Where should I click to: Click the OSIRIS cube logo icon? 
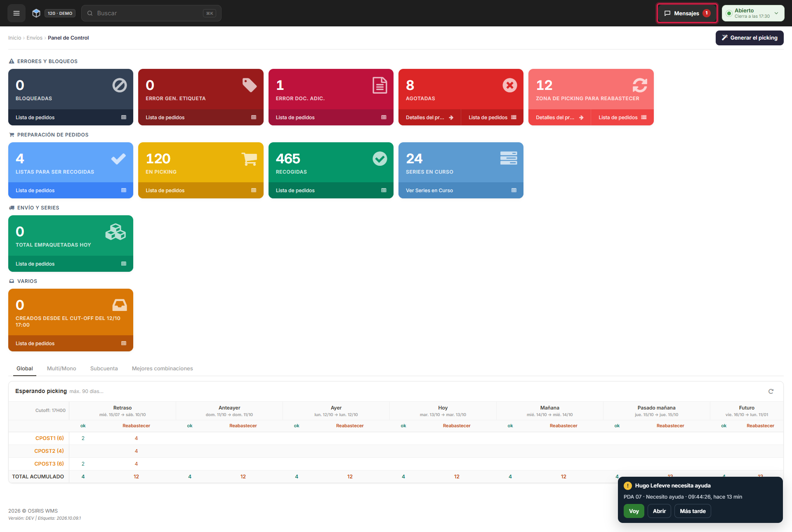36,13
